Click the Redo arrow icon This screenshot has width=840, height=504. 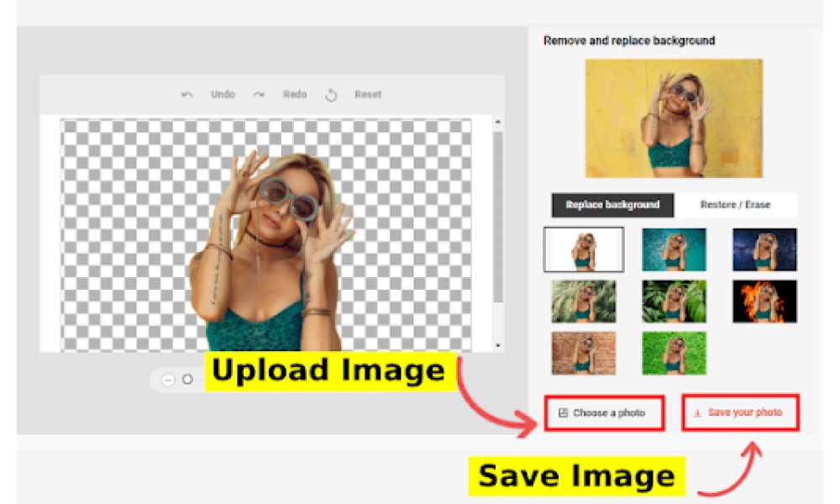click(259, 95)
